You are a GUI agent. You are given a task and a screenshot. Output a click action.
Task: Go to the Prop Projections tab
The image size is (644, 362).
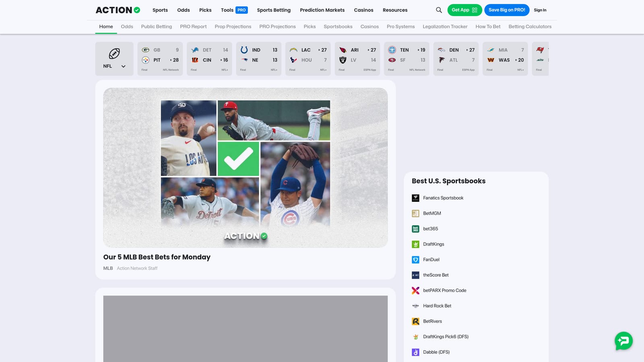(x=233, y=27)
